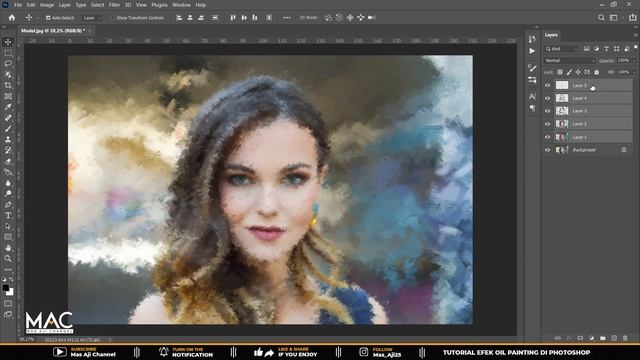
Task: Select the Crop tool
Action: pos(8,85)
